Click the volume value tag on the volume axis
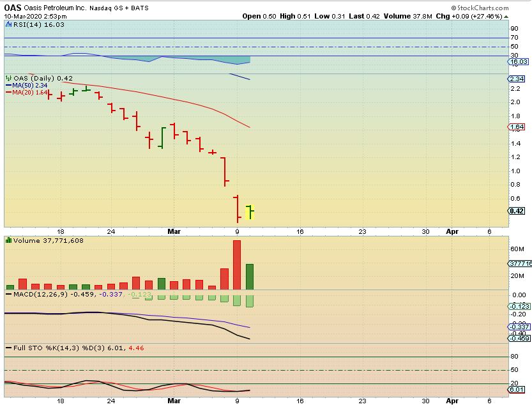 [x=519, y=263]
